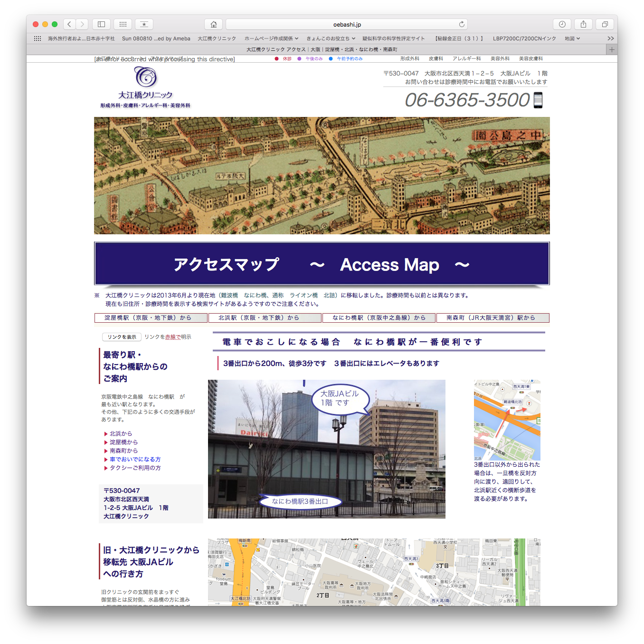The image size is (644, 644).
Task: Open the アレルギー科 menu item
Action: pyautogui.click(x=467, y=59)
